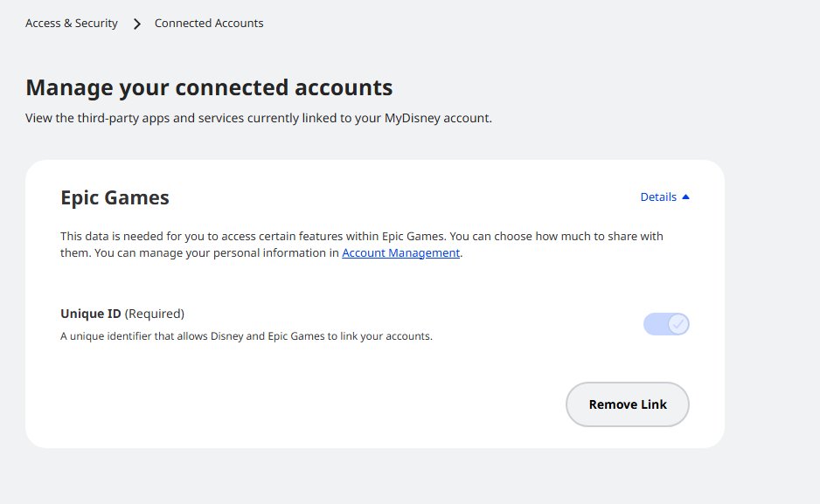820x504 pixels.
Task: Click the Remove Link button
Action: 628,404
